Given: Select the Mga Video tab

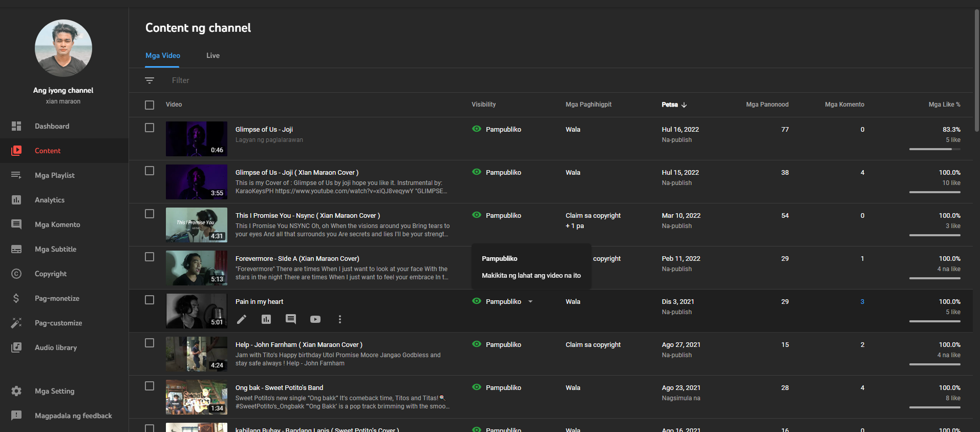Looking at the screenshot, I should pos(163,55).
